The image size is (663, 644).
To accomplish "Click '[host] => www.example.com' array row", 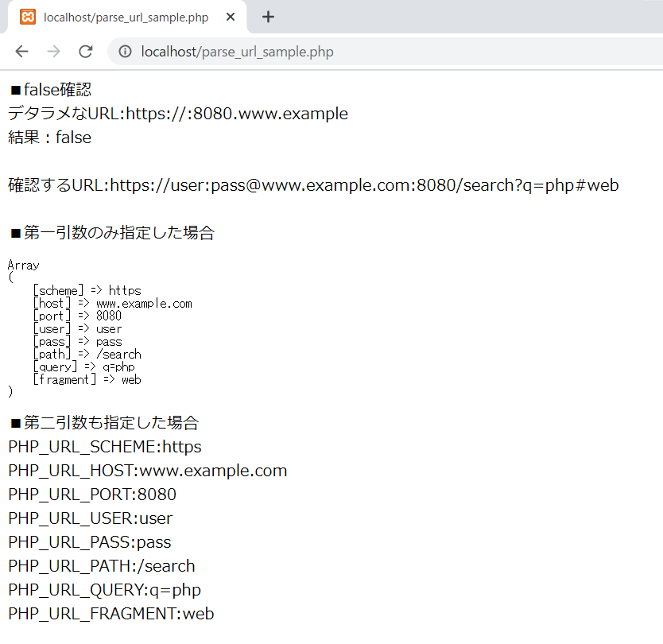I will click(x=112, y=303).
